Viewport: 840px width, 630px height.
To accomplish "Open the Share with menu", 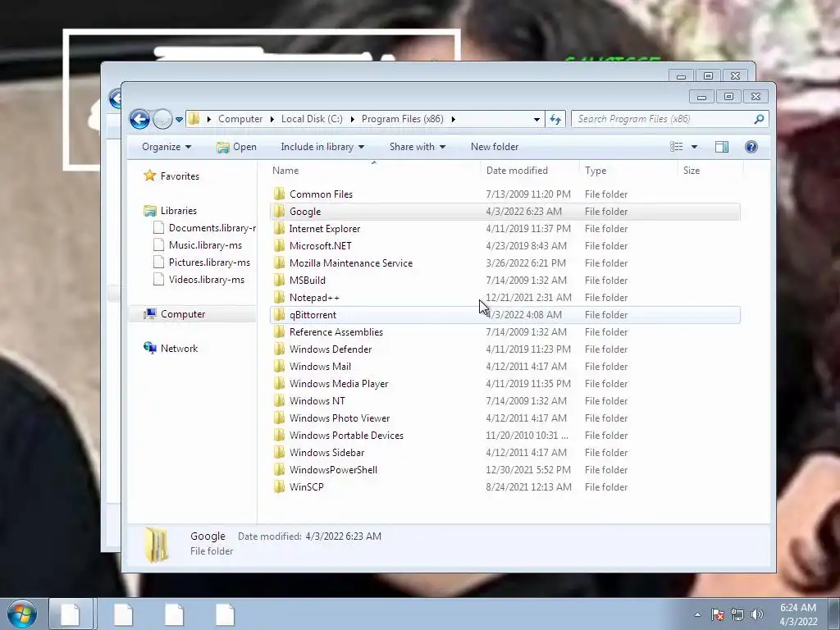I will (x=418, y=147).
